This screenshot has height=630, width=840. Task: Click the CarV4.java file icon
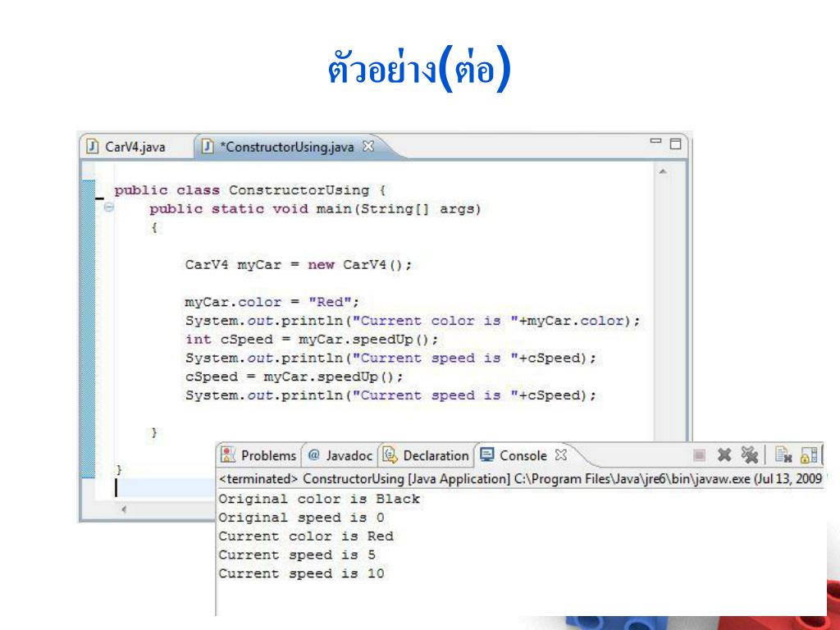(93, 146)
